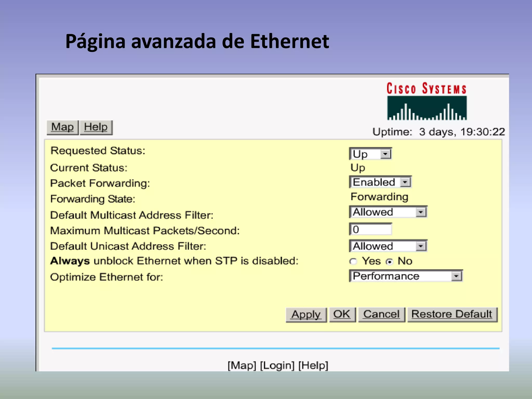Click the 'Página avanzada de Ethernet' slide title
The width and height of the screenshot is (532, 399).
pos(197,42)
